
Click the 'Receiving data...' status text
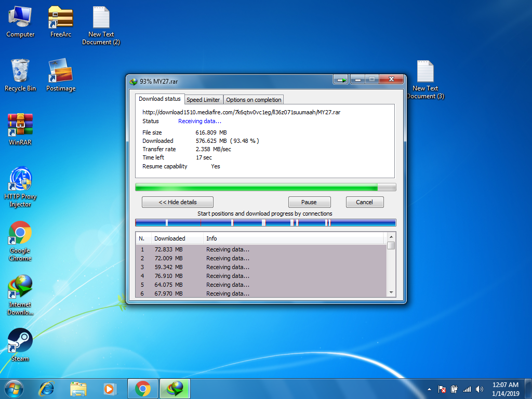200,121
